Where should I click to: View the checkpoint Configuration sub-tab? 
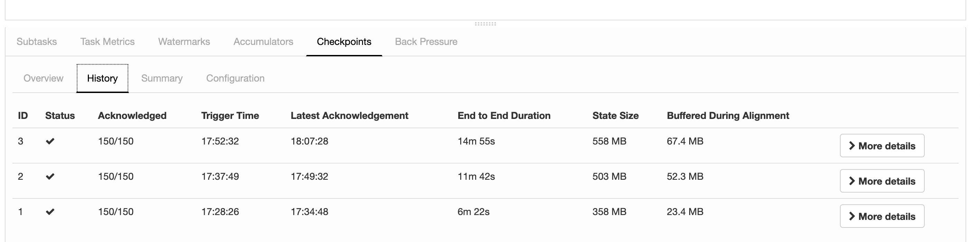(235, 78)
